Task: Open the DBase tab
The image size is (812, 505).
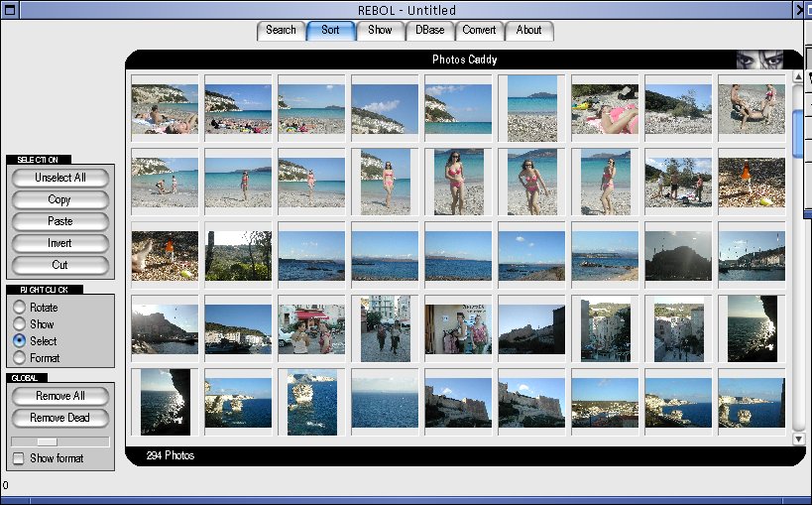Action: 429,30
